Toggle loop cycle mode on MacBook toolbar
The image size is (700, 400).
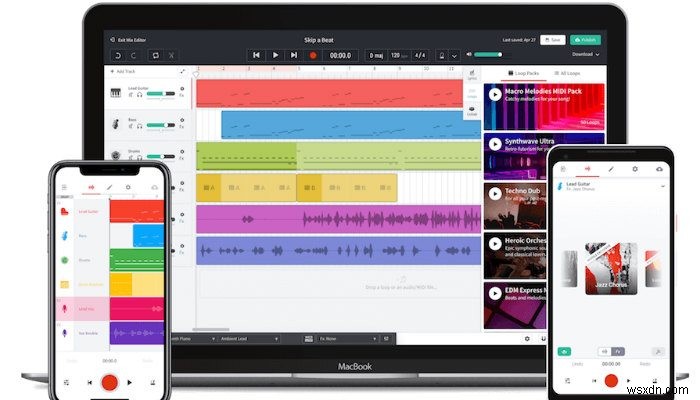pyautogui.click(x=156, y=55)
